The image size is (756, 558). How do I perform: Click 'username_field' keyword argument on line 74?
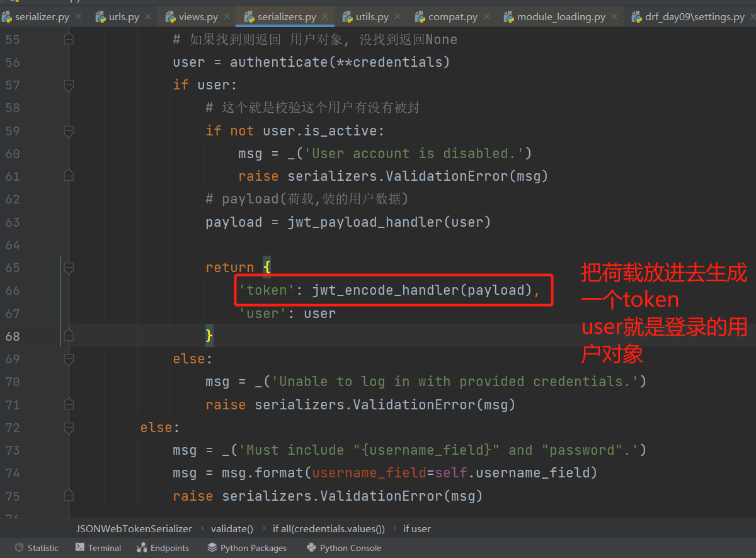(369, 473)
